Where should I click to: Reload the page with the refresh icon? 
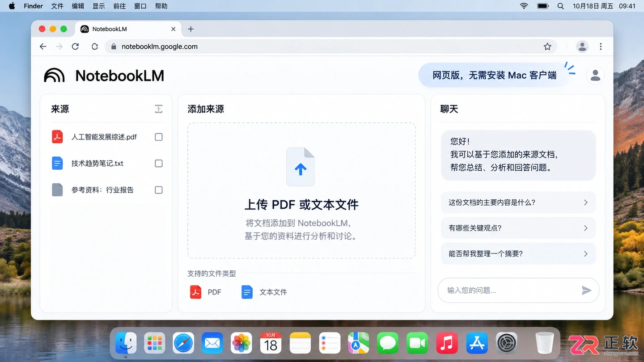click(x=75, y=46)
